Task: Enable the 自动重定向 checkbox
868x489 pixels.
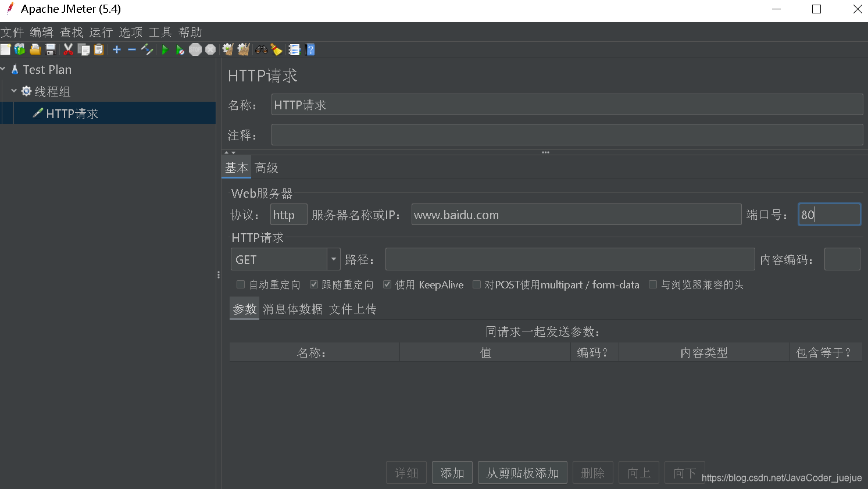Action: coord(241,284)
